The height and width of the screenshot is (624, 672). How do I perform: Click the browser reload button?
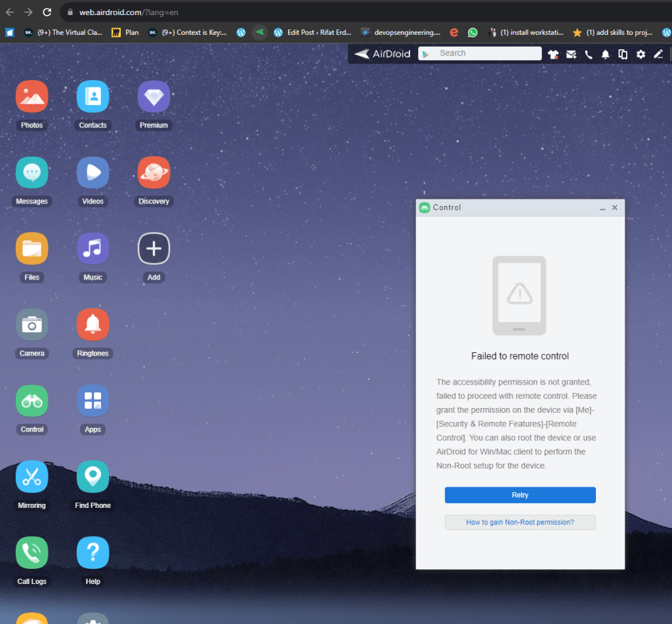pyautogui.click(x=47, y=12)
